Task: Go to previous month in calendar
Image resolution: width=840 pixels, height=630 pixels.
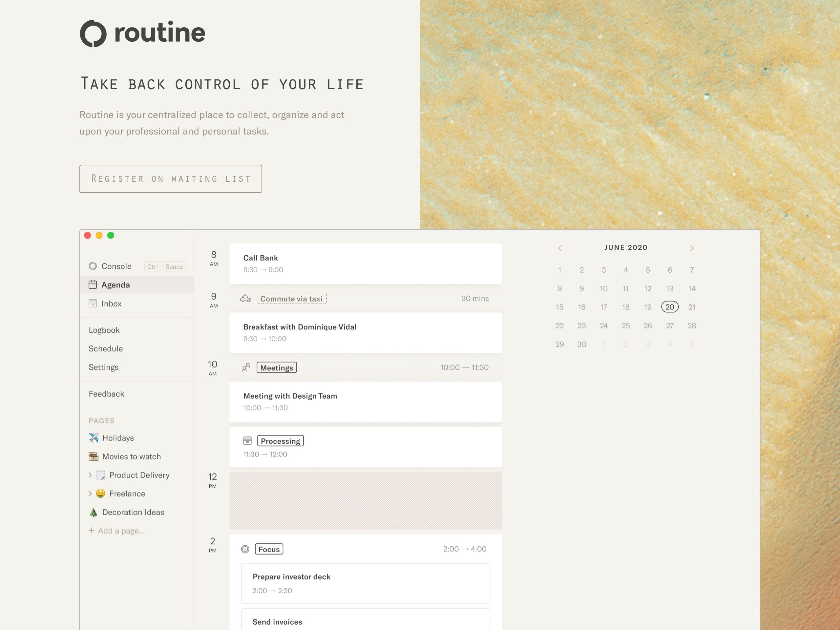Action: tap(560, 248)
